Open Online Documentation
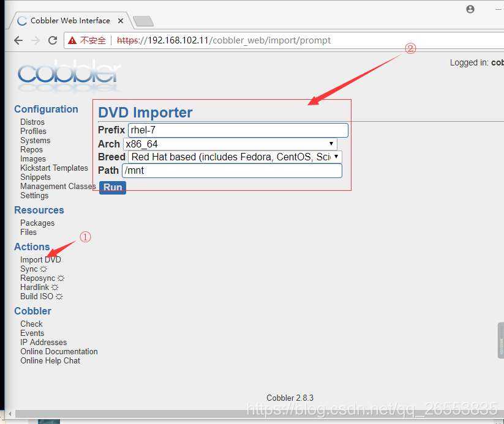 coord(59,352)
